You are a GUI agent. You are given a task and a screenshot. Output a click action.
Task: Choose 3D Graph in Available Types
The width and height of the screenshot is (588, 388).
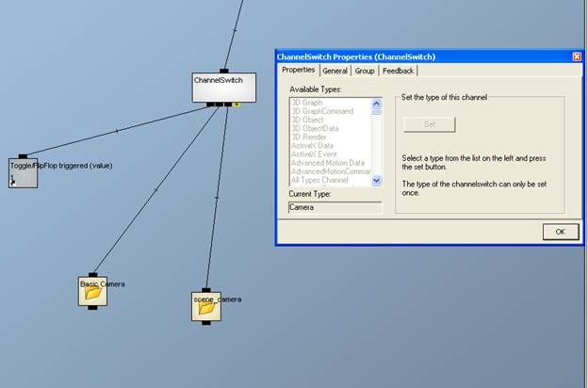(x=307, y=100)
